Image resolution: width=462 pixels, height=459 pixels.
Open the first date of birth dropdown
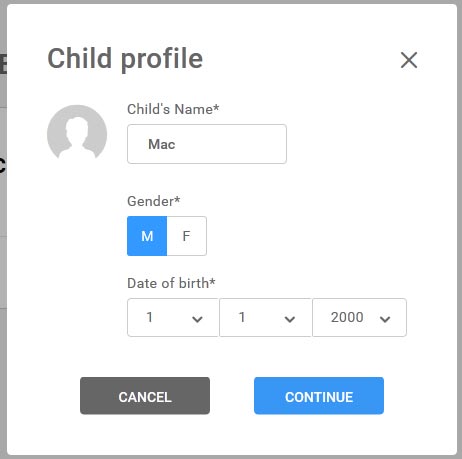point(173,317)
